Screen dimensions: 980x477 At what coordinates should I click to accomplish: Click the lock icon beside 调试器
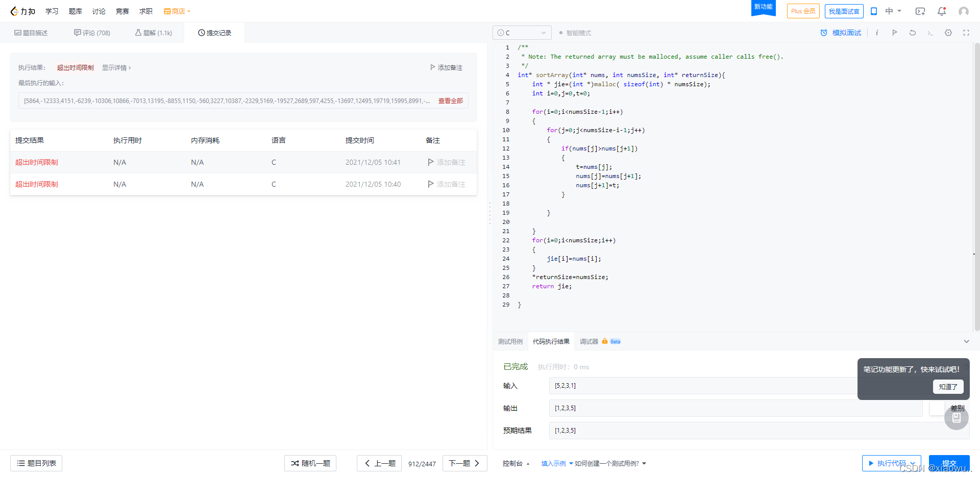coord(605,341)
